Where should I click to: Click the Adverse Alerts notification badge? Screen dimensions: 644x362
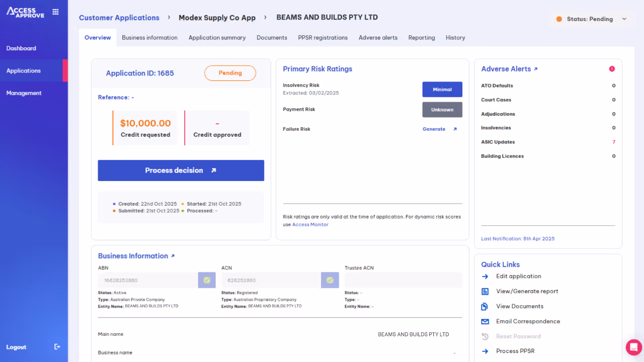pyautogui.click(x=612, y=68)
